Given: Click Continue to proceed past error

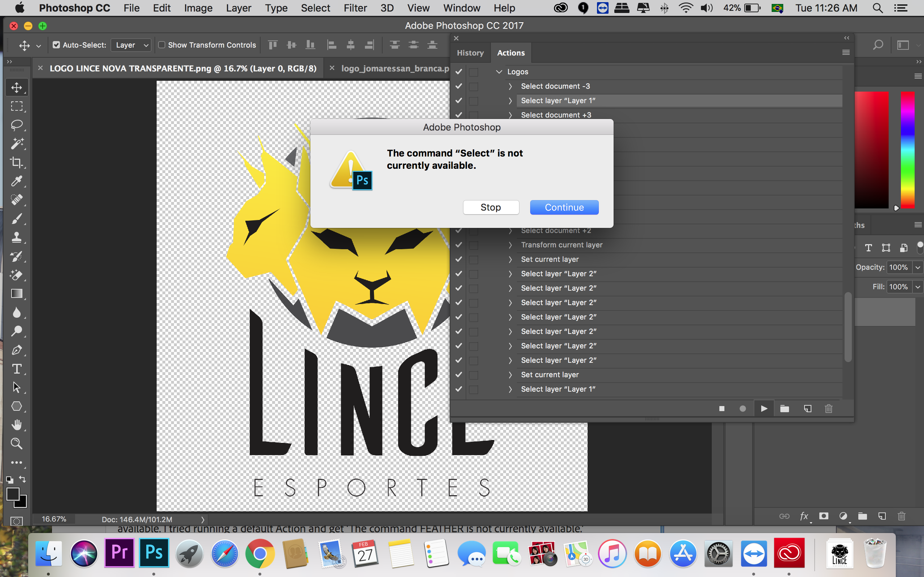Looking at the screenshot, I should (564, 207).
